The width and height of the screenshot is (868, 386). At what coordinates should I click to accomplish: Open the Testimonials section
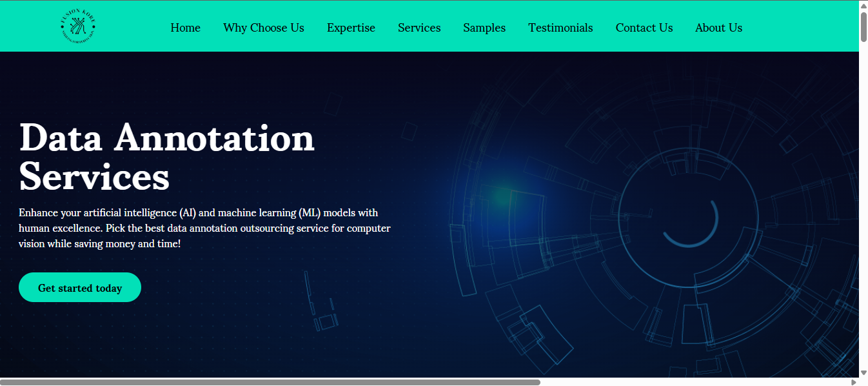[560, 28]
